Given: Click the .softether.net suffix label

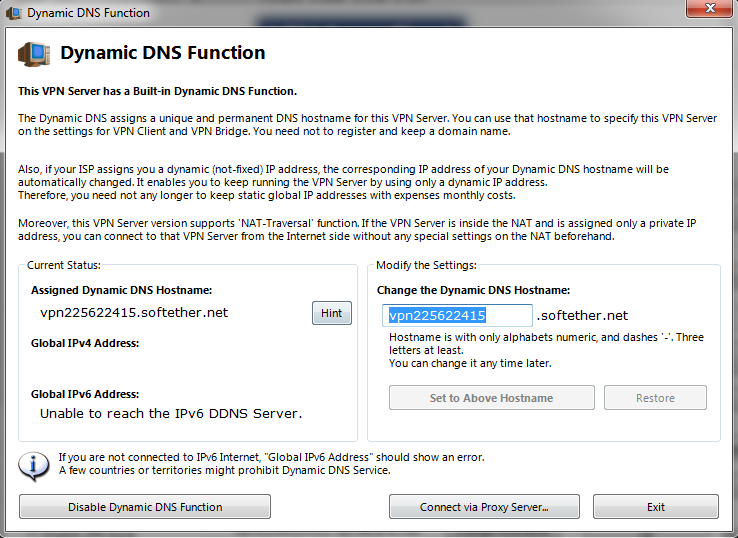Looking at the screenshot, I should 582,315.
